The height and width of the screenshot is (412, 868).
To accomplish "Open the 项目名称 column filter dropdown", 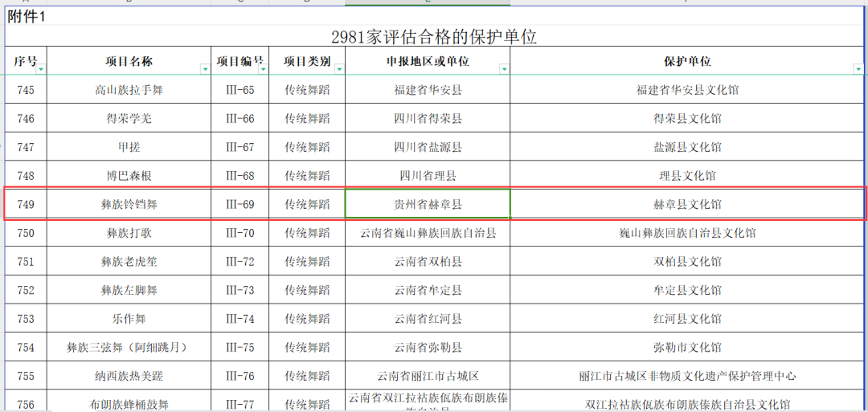I will 205,70.
